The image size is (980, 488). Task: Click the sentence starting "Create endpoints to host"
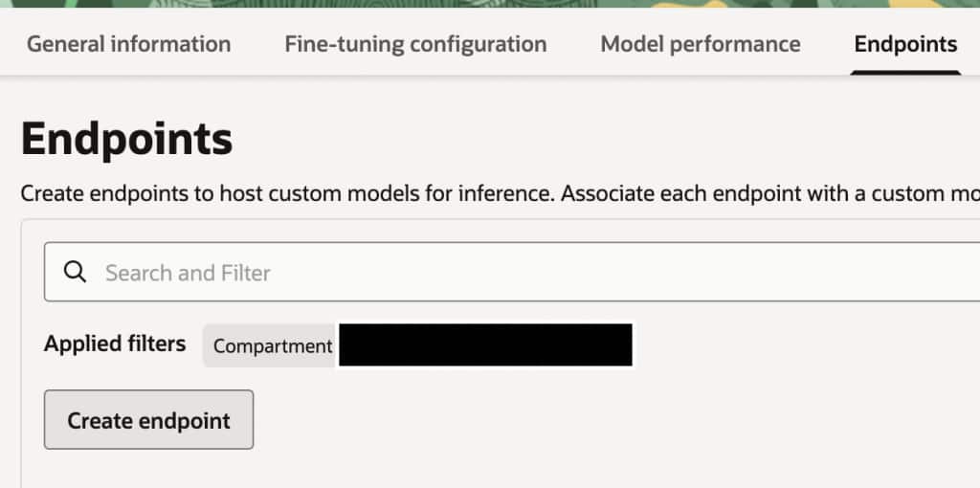[x=287, y=193]
